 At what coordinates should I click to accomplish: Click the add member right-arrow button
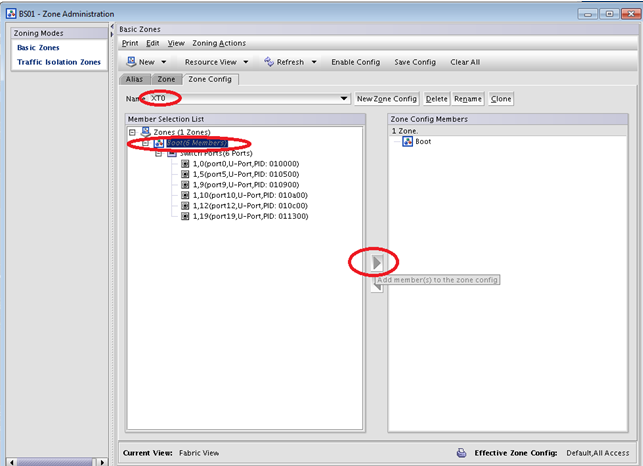point(377,263)
